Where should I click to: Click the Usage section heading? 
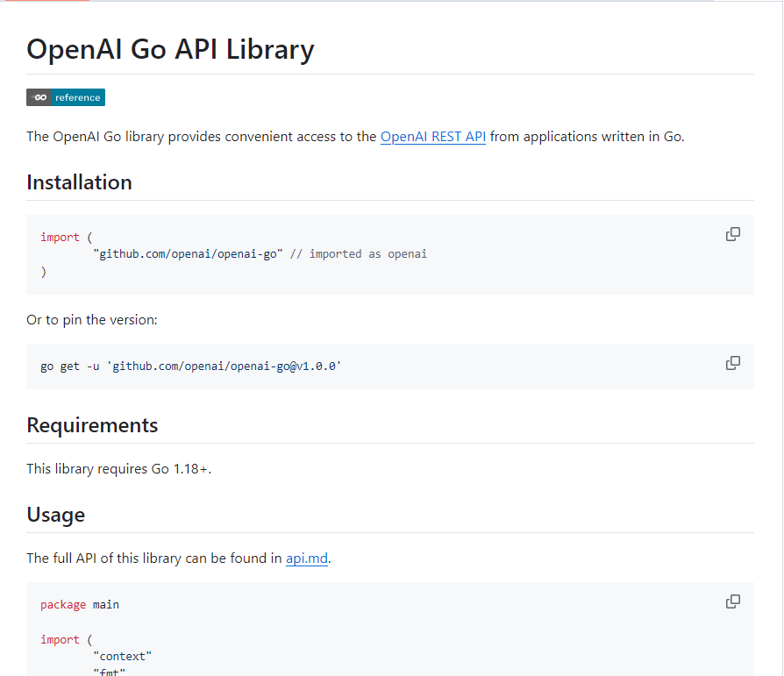(x=55, y=515)
